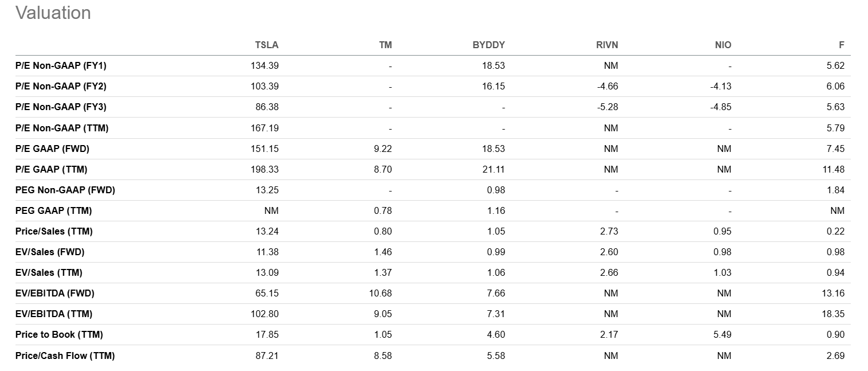This screenshot has width=868, height=371.
Task: Click TSLA's 198.33 P/E GAAP (TTM) value
Action: pyautogui.click(x=265, y=169)
